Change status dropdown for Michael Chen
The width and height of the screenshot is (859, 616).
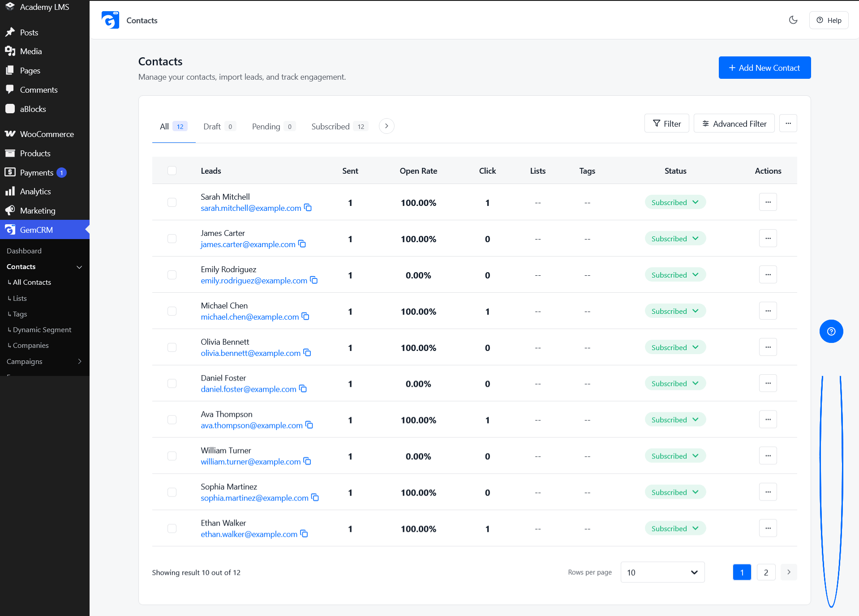click(x=675, y=311)
